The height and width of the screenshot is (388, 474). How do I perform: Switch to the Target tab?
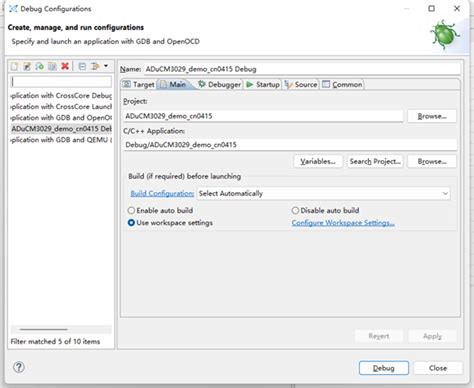[x=138, y=84]
